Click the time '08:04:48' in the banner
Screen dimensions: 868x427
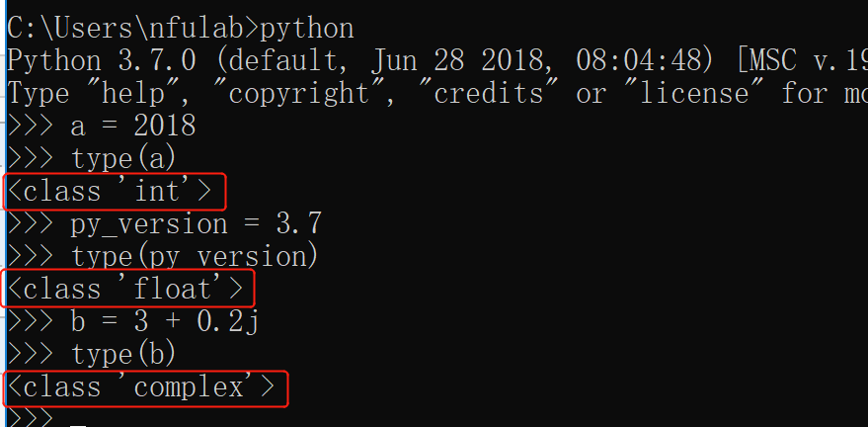click(638, 61)
